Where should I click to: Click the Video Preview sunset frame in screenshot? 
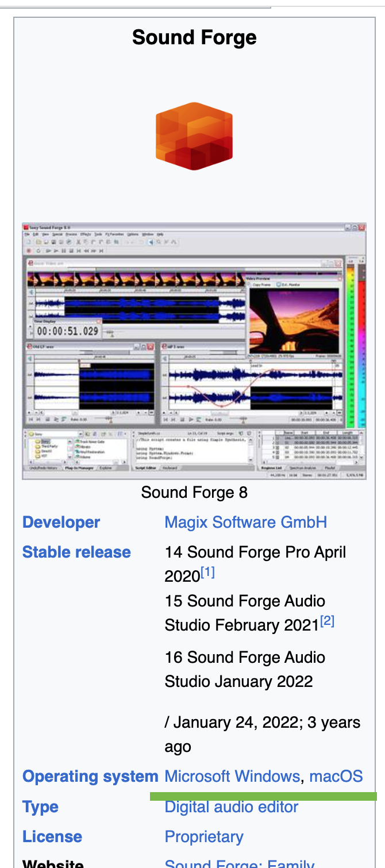click(x=294, y=320)
